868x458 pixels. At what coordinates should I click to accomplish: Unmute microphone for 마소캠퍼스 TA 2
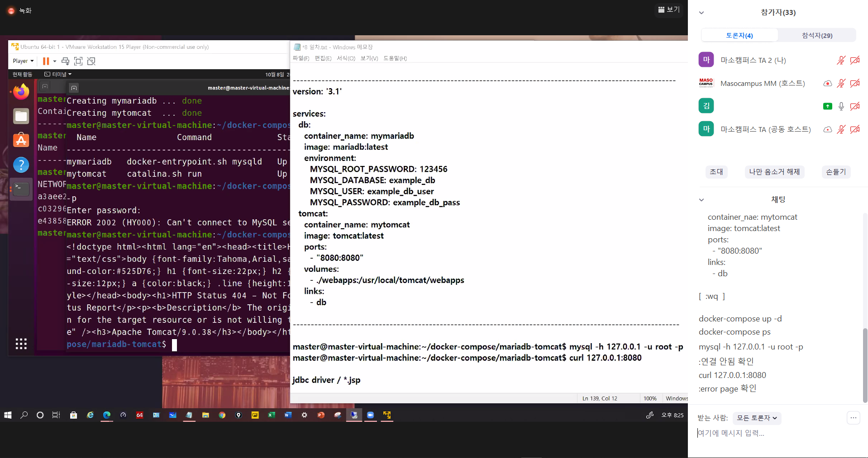[x=841, y=60]
